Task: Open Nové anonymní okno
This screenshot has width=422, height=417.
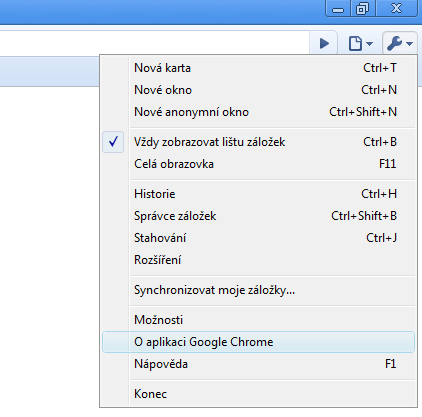Action: pyautogui.click(x=258, y=112)
